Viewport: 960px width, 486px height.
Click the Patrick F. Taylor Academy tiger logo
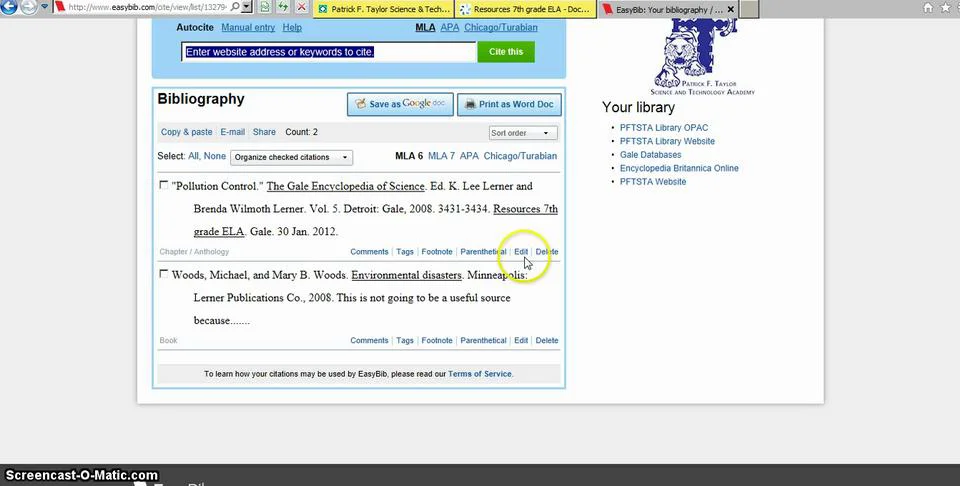702,56
